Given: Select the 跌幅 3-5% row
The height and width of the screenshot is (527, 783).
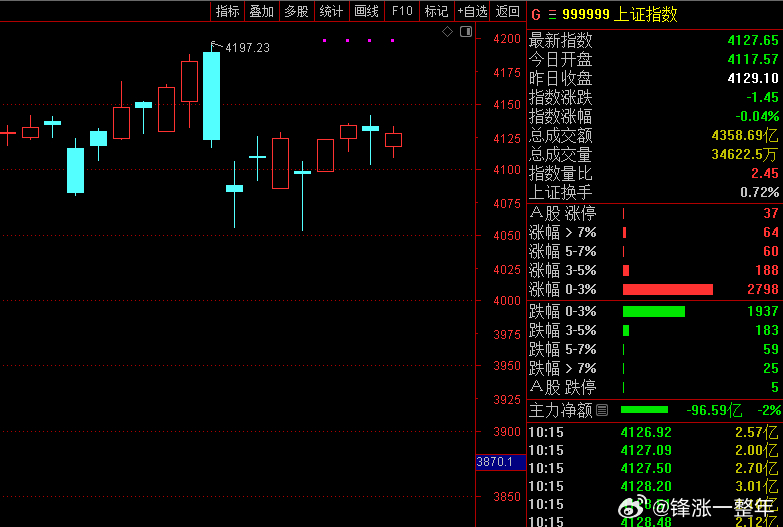Looking at the screenshot, I should [653, 330].
